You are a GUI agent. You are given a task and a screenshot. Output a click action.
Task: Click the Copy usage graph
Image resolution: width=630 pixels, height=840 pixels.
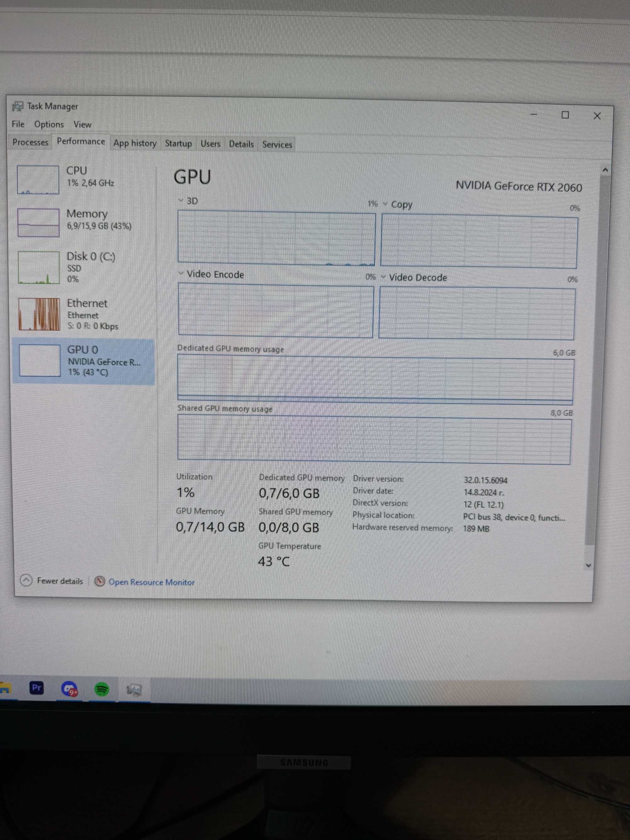coord(479,242)
